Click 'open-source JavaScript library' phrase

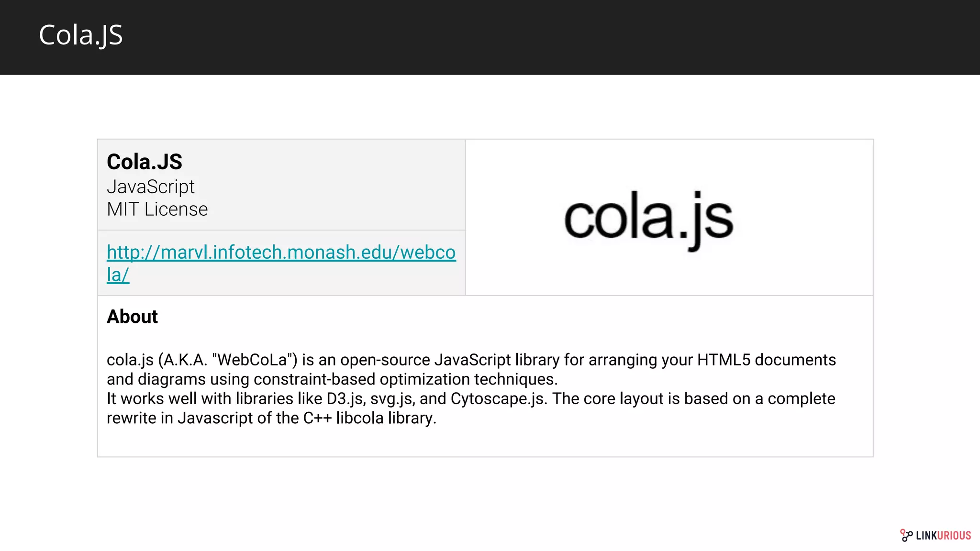[450, 360]
